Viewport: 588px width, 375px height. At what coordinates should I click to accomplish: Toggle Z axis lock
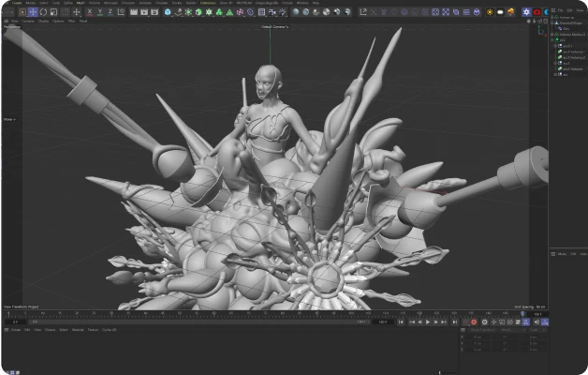tap(110, 12)
